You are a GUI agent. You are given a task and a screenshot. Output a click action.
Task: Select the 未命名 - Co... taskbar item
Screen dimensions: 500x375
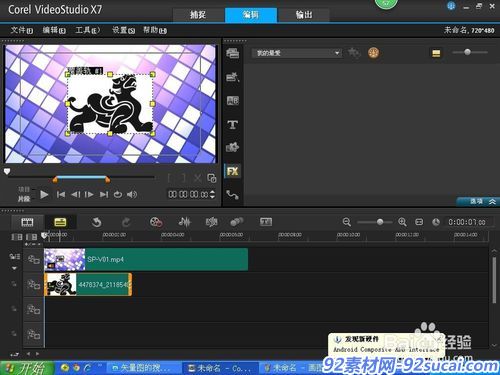tap(220, 368)
